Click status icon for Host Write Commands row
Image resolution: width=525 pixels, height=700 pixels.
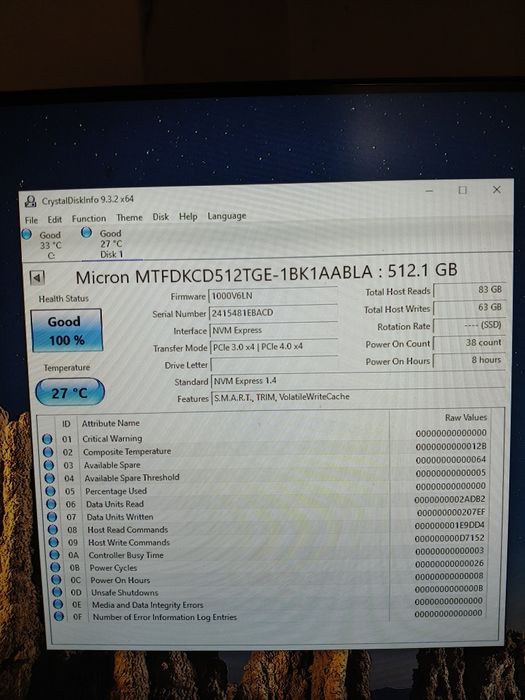click(x=54, y=542)
